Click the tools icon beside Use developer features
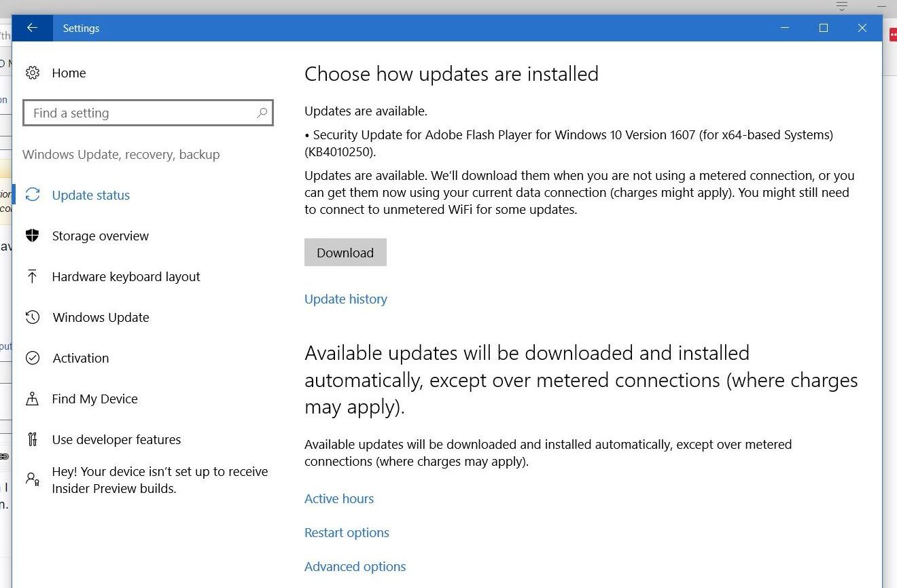This screenshot has height=588, width=897. [32, 439]
